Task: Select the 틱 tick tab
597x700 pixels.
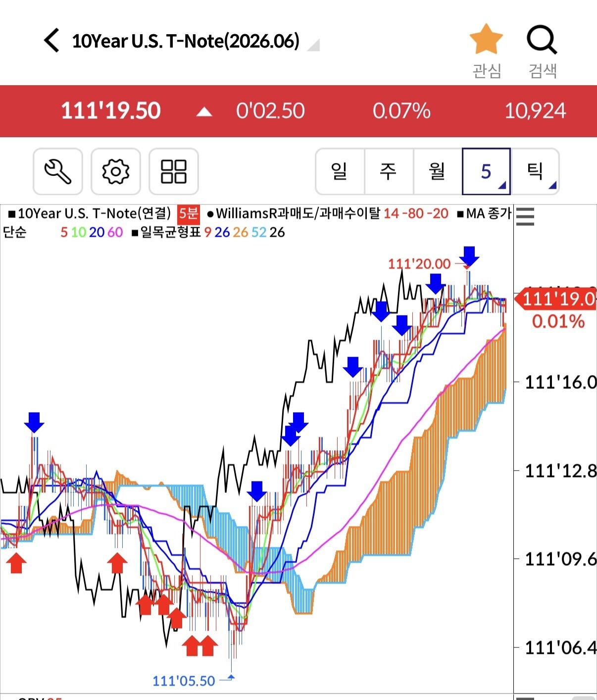Action: 535,171
